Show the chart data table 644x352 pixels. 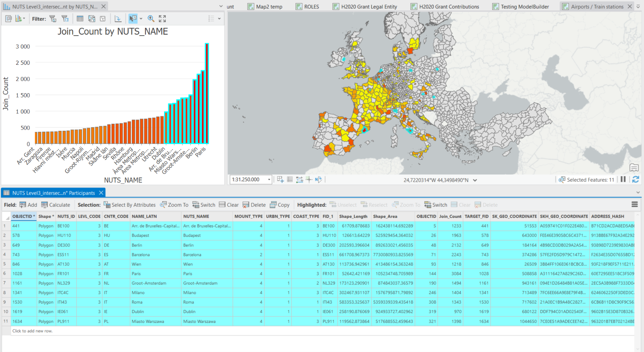click(80, 18)
